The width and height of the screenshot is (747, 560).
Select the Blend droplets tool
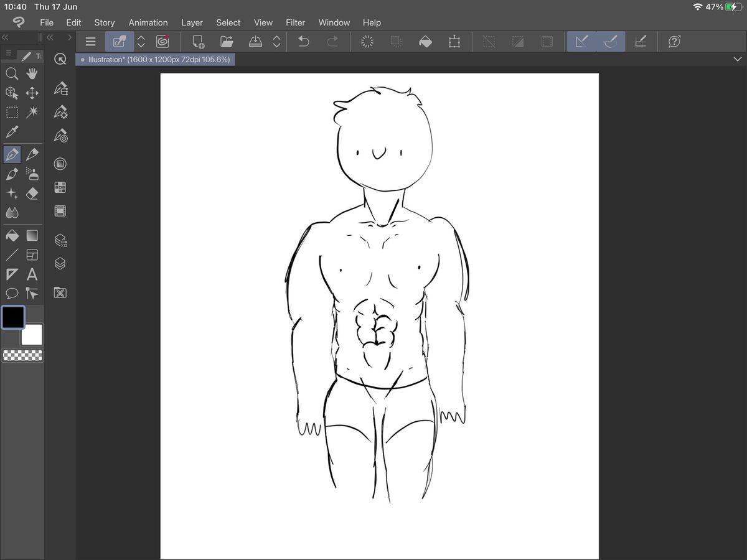point(12,213)
